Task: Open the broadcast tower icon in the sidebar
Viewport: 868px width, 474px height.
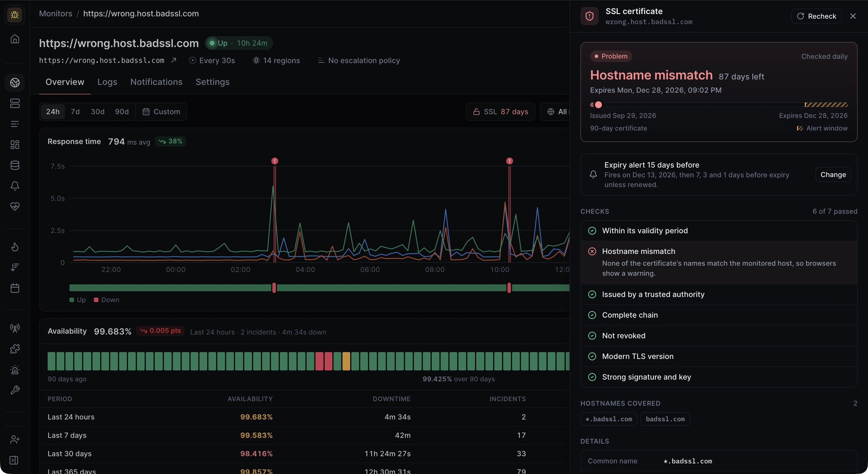Action: [x=15, y=328]
